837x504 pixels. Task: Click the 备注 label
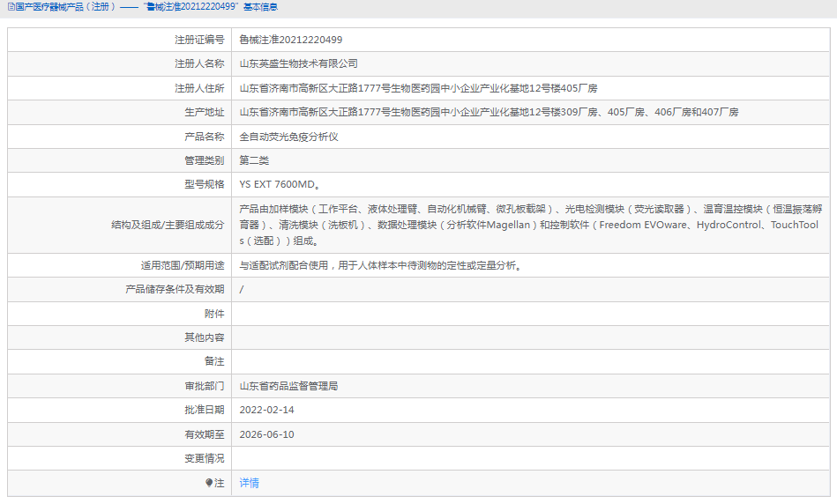[x=214, y=361]
